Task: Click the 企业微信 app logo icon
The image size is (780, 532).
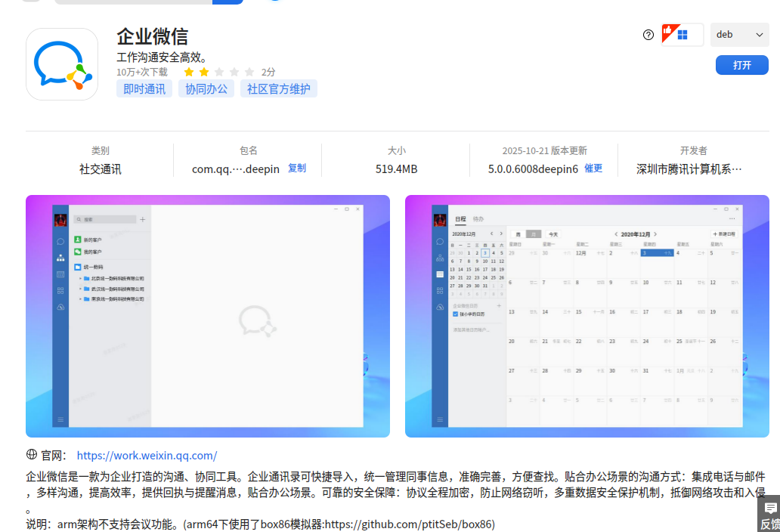Action: [62, 64]
